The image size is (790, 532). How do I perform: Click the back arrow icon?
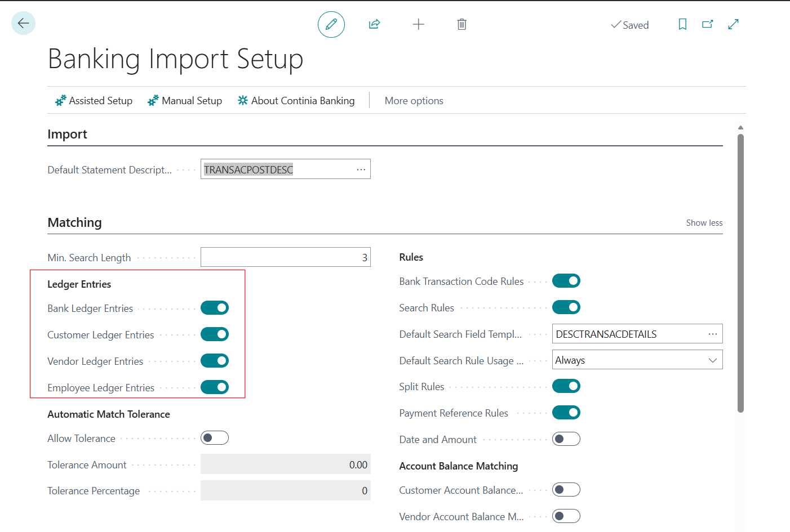[23, 23]
